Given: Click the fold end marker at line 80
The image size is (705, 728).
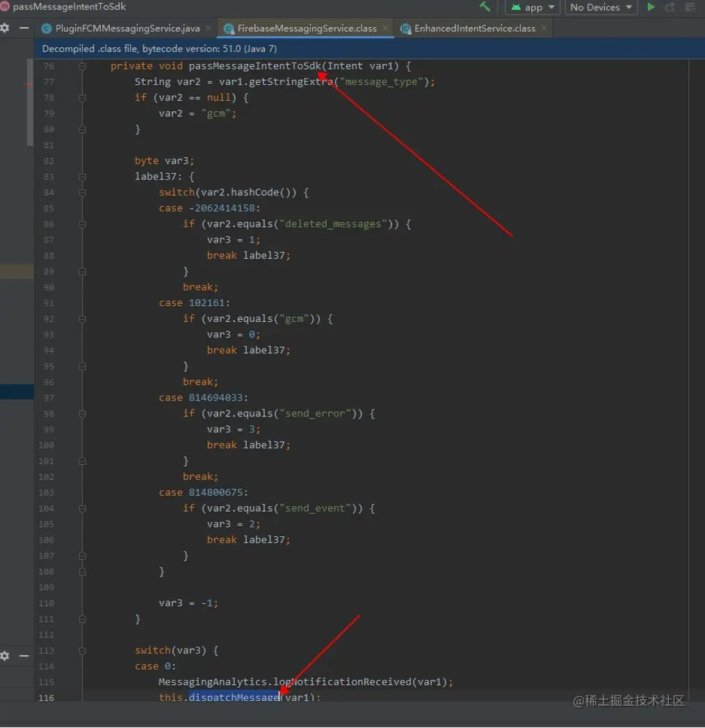Looking at the screenshot, I should click(82, 129).
